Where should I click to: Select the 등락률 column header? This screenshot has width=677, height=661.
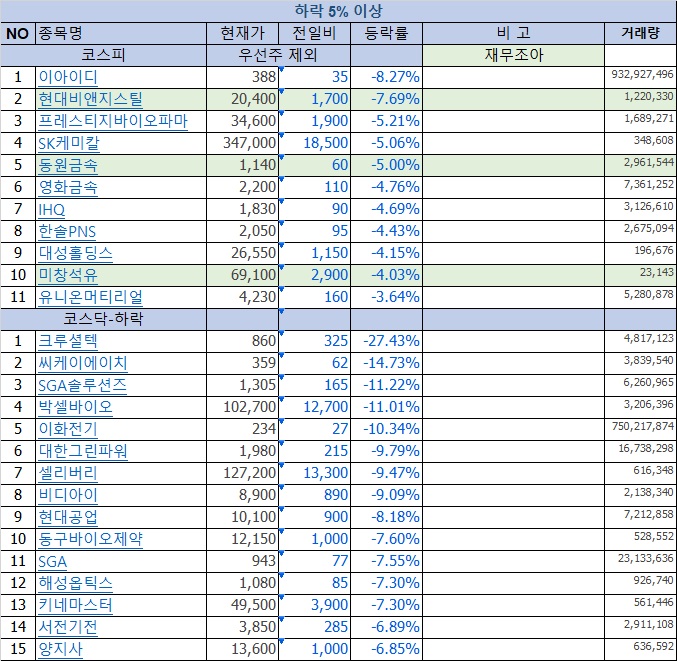pyautogui.click(x=386, y=33)
